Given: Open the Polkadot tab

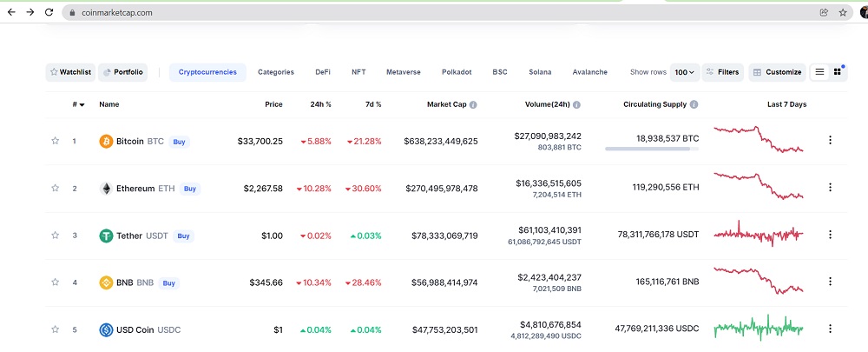Looking at the screenshot, I should click(x=457, y=72).
